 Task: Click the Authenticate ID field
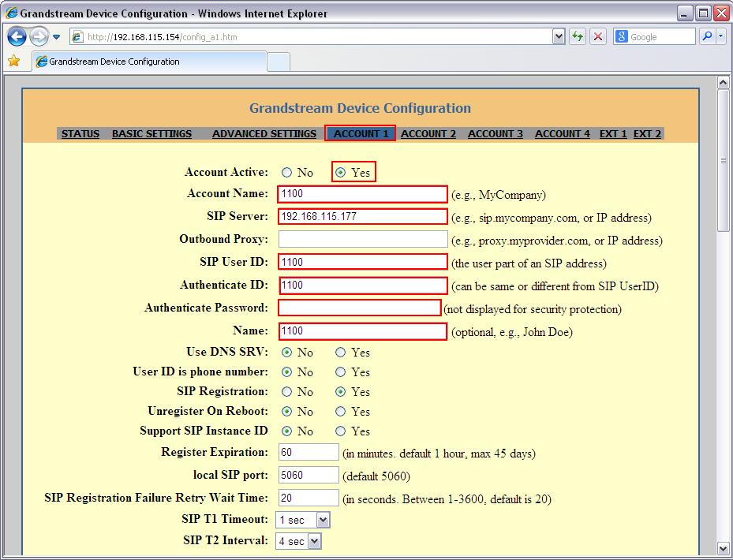[x=363, y=286]
